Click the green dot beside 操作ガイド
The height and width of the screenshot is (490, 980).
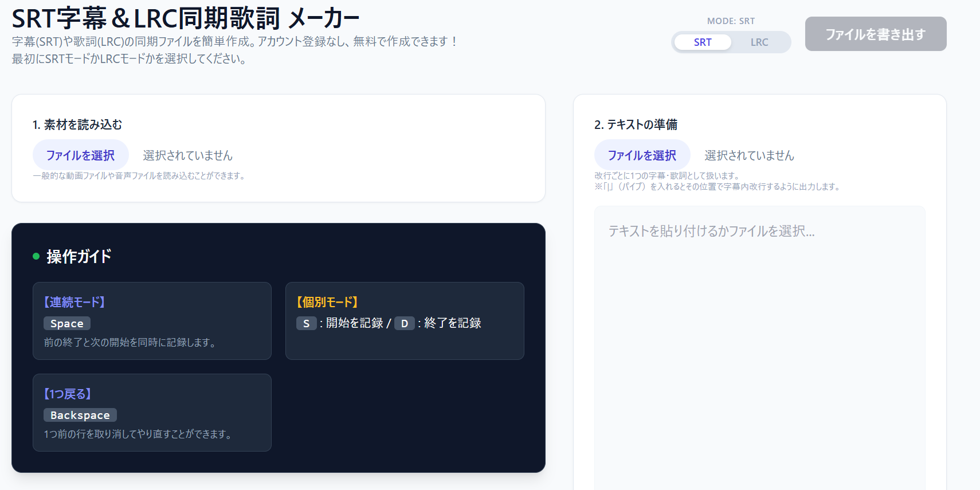point(36,256)
